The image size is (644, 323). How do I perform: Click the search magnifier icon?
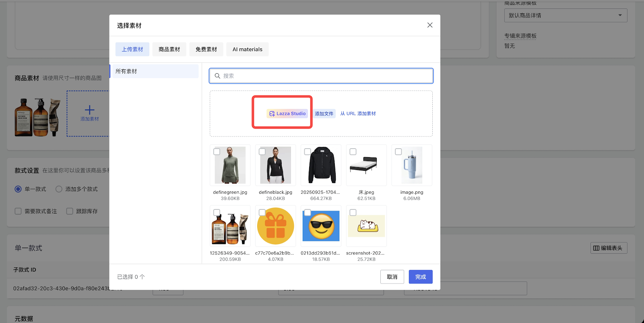coord(217,76)
